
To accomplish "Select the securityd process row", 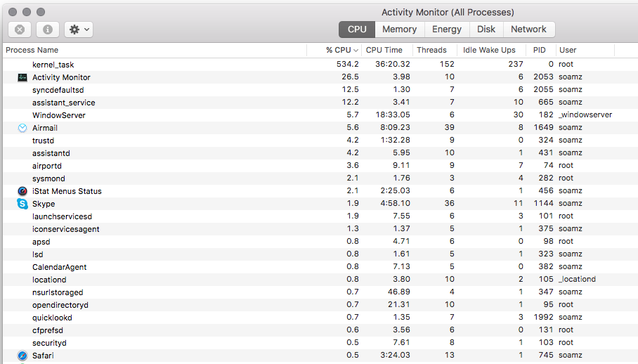I will [320, 342].
